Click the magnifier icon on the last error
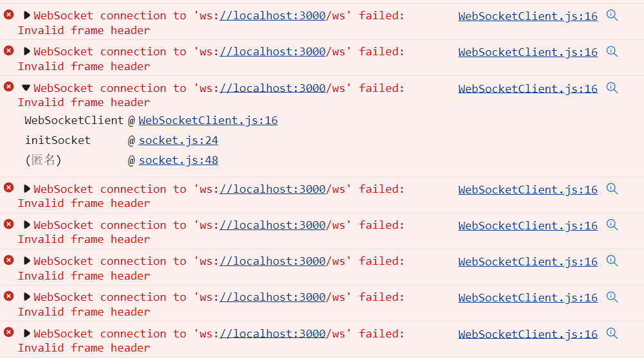The height and width of the screenshot is (358, 644). [x=612, y=334]
